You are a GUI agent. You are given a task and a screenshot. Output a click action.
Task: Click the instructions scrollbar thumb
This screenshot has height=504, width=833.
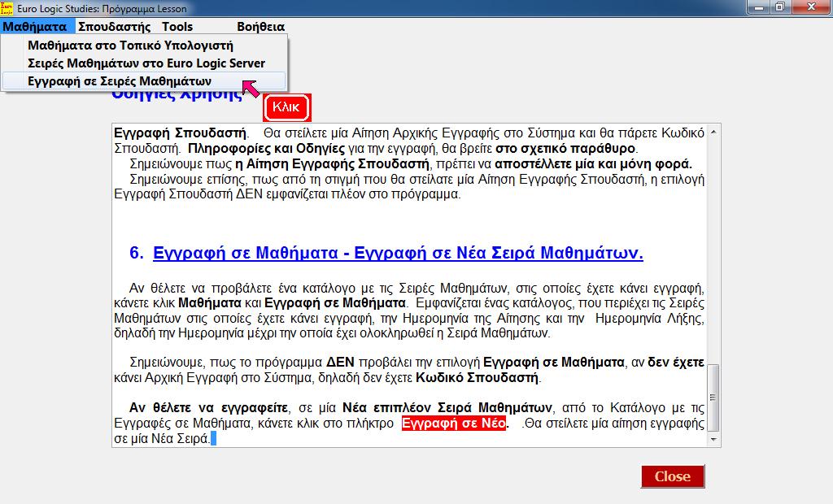(713, 398)
